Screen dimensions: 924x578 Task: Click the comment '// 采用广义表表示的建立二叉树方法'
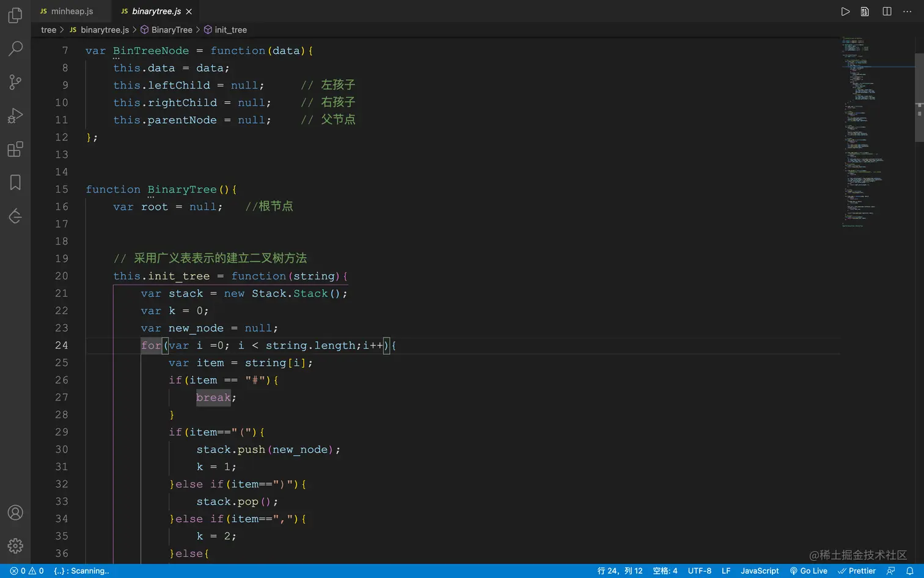(210, 258)
